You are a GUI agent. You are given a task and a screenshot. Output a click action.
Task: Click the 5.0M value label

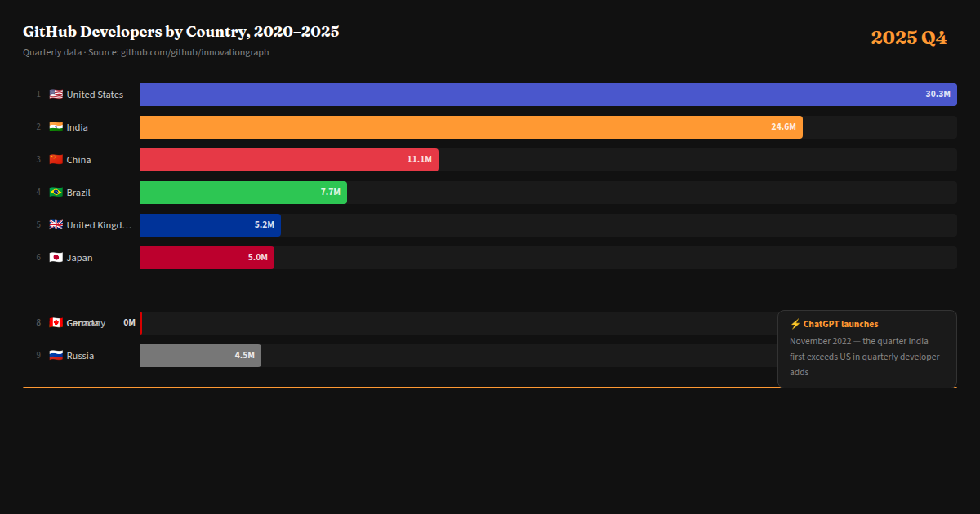point(257,258)
